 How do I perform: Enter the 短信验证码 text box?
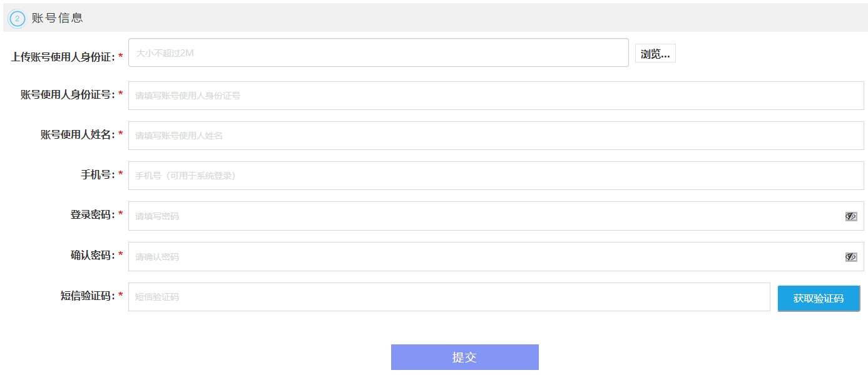click(x=449, y=297)
